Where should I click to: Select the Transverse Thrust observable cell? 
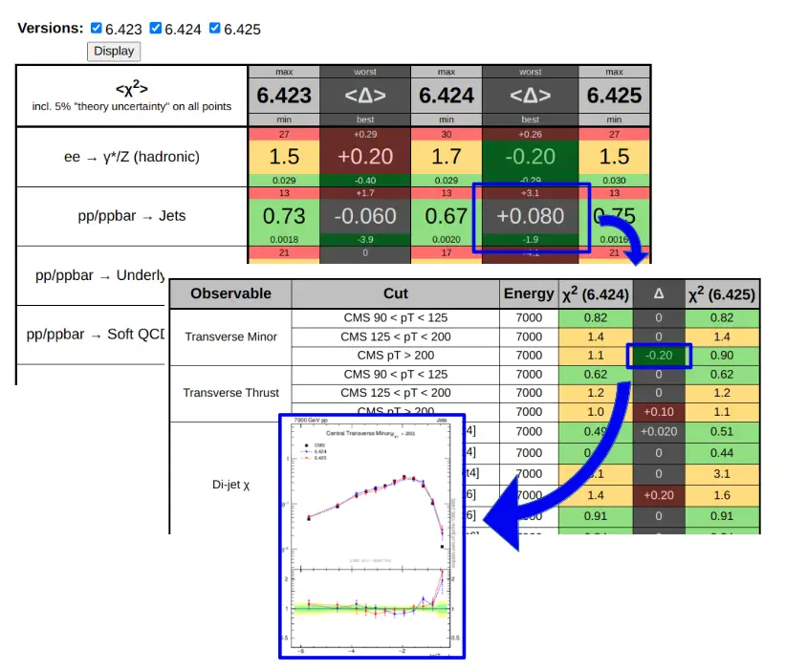pos(230,393)
